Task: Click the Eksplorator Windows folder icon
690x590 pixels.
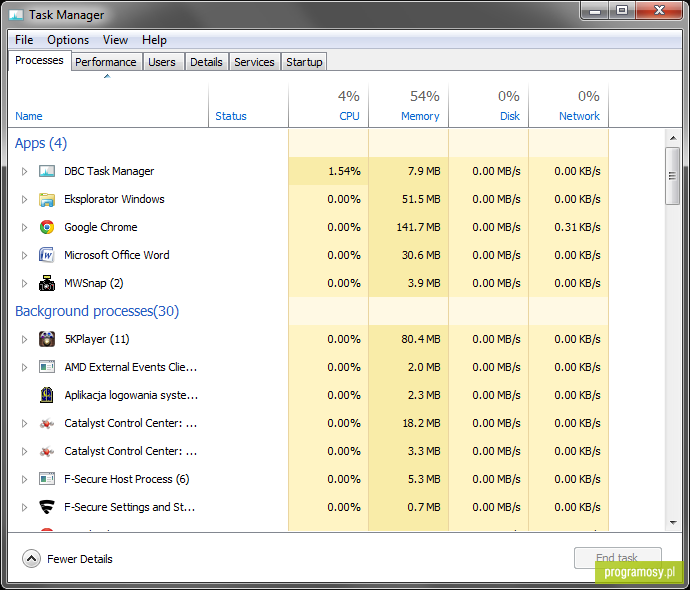Action: [x=47, y=199]
